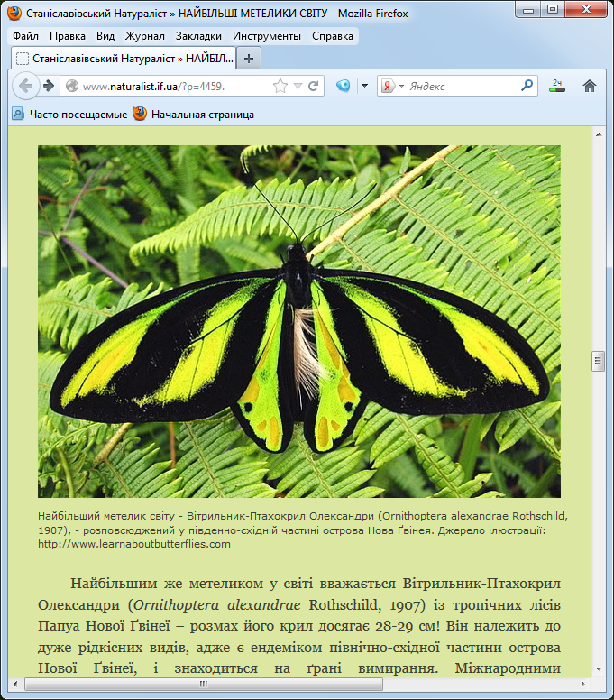The image size is (614, 700).
Task: Click the Яндекс search input field
Action: point(462,87)
